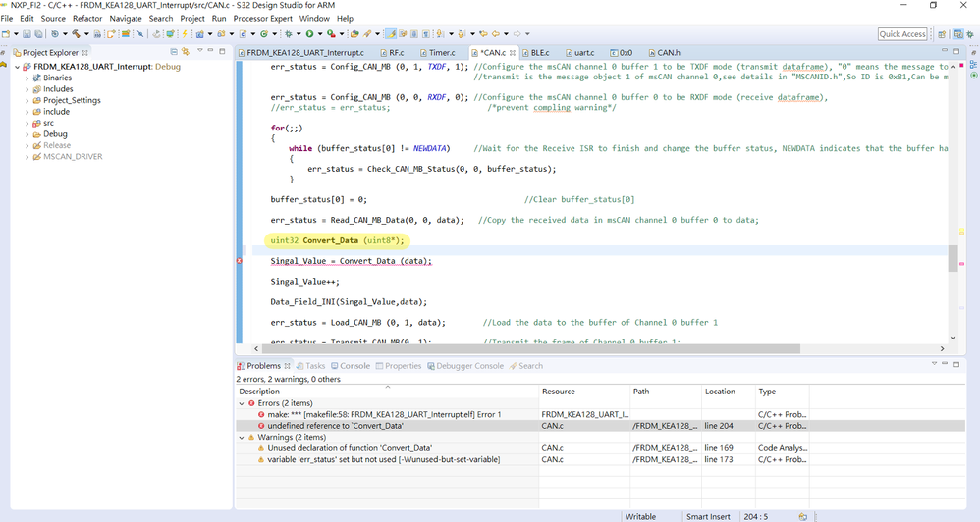Select the undefined reference to Convert_Data error
Viewport: 980px width, 522px height.
click(600, 426)
